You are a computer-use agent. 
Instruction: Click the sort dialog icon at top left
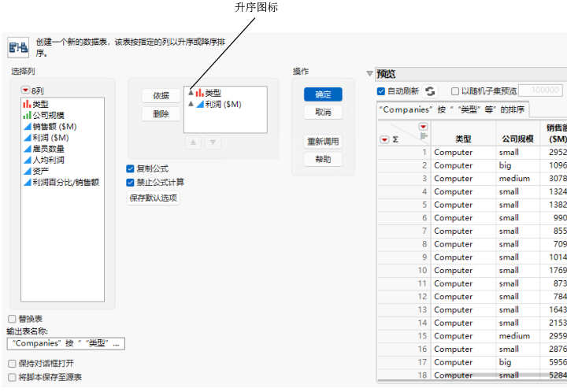pos(18,47)
